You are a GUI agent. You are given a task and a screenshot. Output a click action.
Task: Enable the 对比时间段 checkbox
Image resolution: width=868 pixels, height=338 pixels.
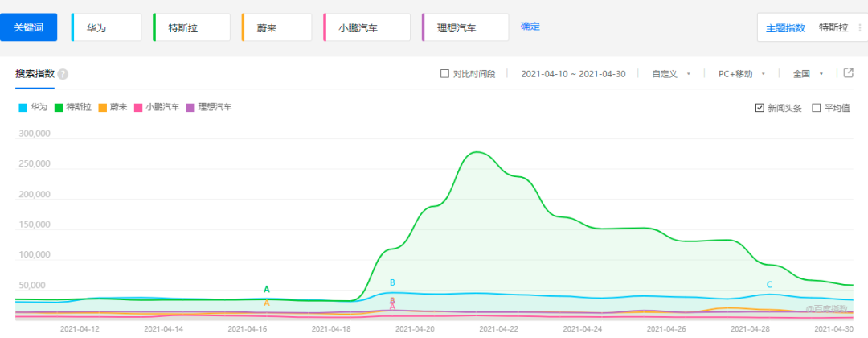444,74
